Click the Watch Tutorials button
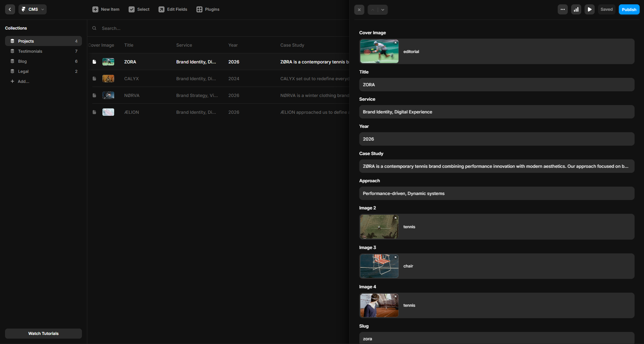The height and width of the screenshot is (344, 644). tap(43, 333)
